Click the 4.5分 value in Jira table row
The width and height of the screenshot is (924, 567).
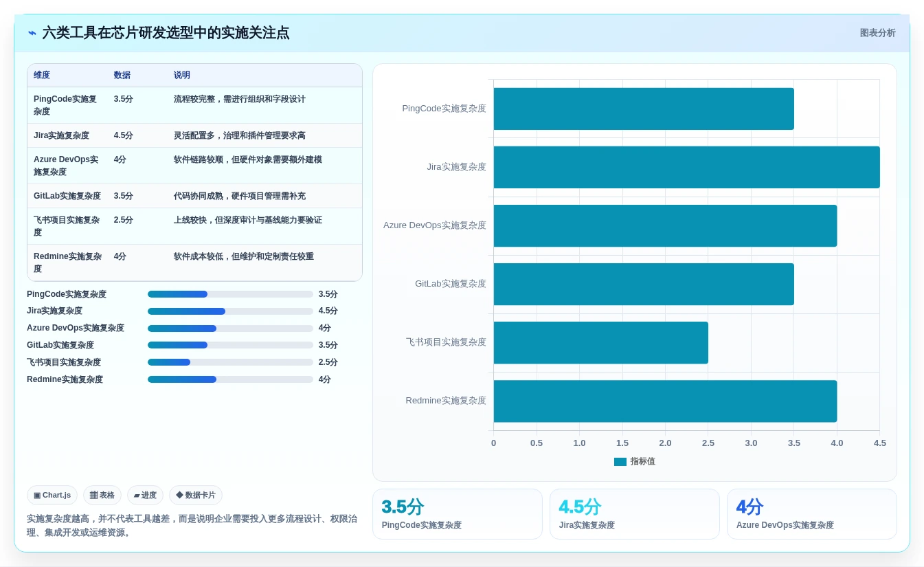coord(124,135)
